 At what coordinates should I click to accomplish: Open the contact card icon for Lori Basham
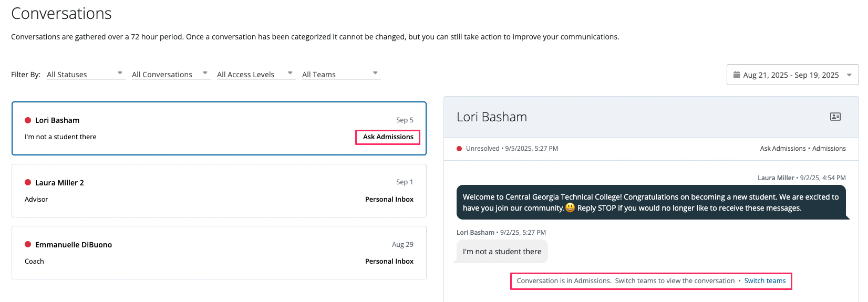[x=835, y=117]
